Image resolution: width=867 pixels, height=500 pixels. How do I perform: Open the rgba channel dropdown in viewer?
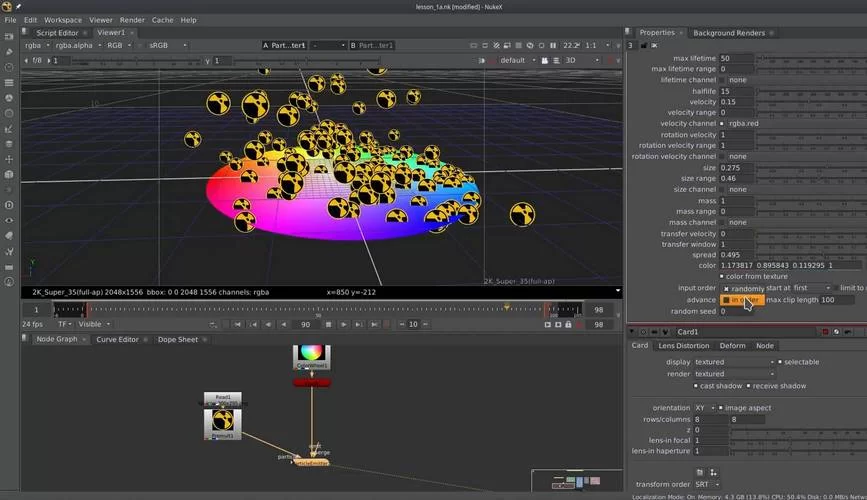pyautogui.click(x=37, y=45)
